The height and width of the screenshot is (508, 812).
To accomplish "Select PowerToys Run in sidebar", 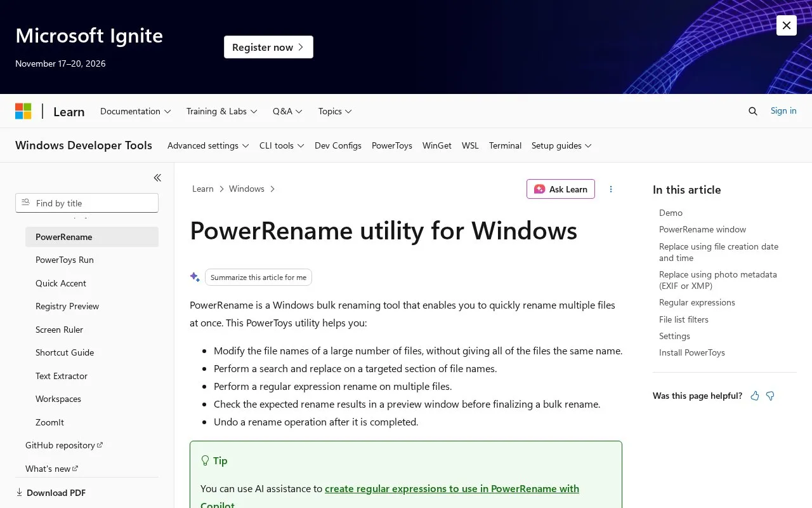I will point(92,260).
